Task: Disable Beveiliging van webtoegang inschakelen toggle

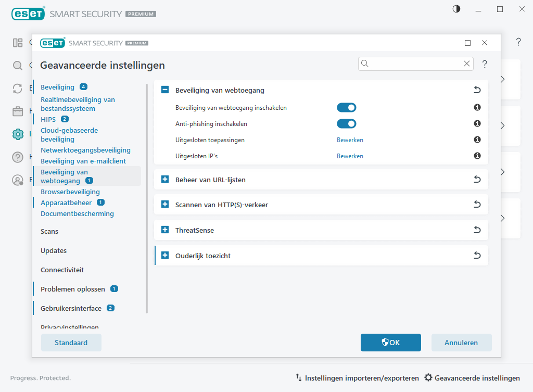Action: coord(346,108)
